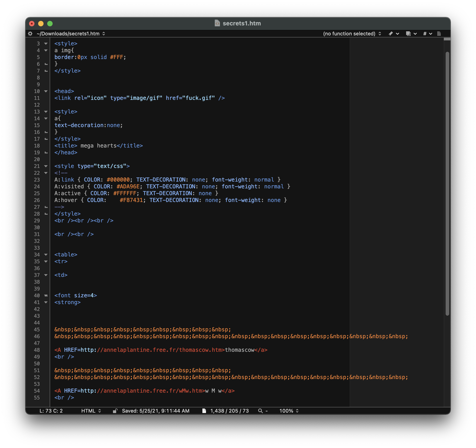Click the related documents icon in the toolbar
This screenshot has width=476, height=448.
tap(408, 34)
